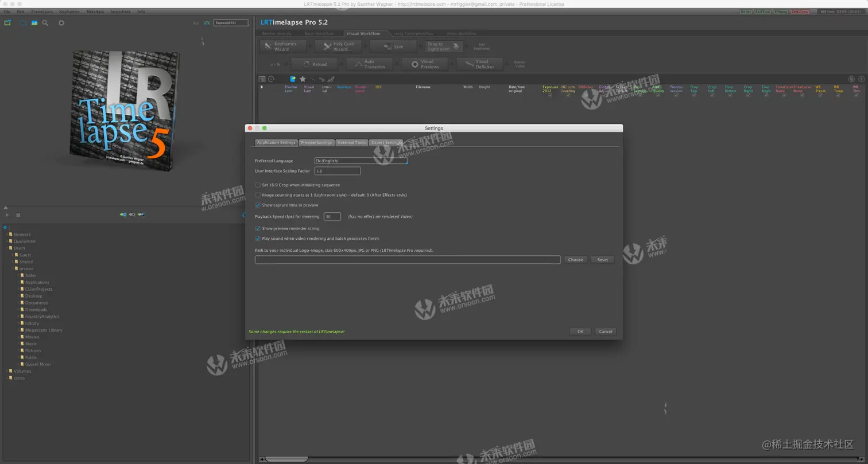Click the blue curves icon beside Exposure2012 field
This screenshot has height=464, width=868.
coord(207,23)
